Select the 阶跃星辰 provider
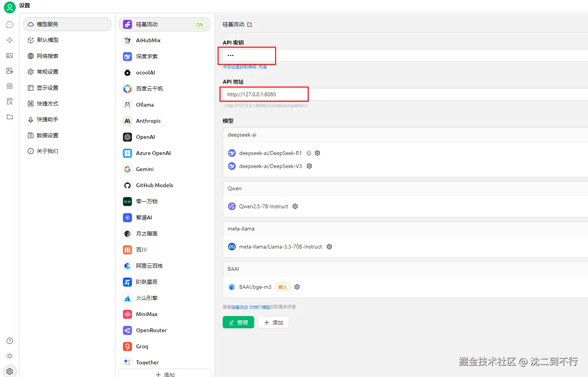 pyautogui.click(x=164, y=282)
